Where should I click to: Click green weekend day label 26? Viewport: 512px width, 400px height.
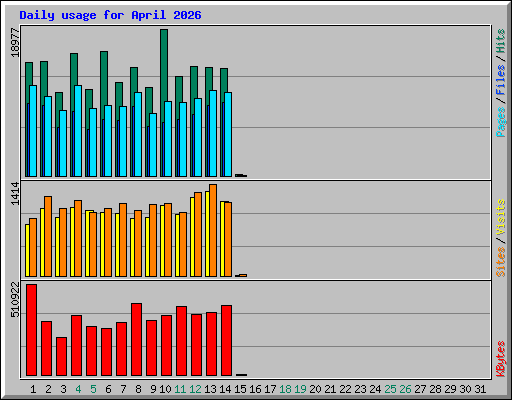click(405, 389)
